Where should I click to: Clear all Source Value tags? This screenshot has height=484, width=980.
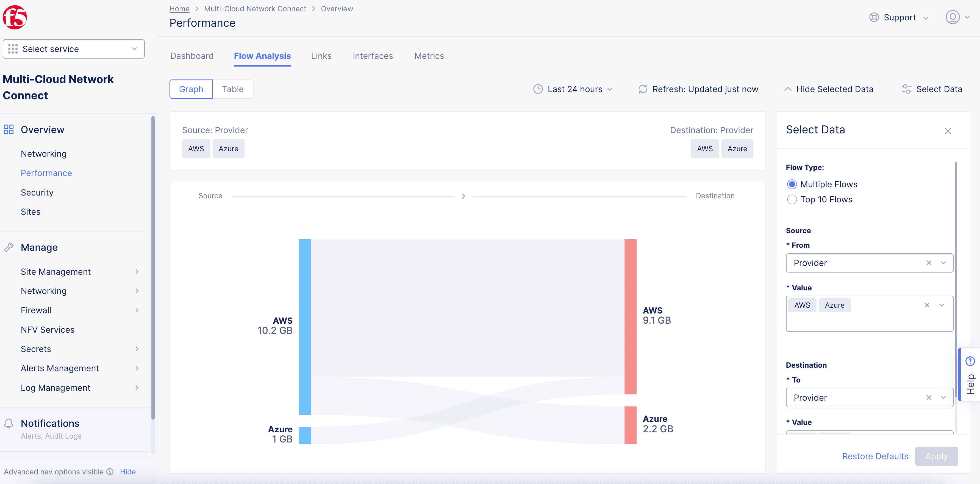click(x=927, y=305)
